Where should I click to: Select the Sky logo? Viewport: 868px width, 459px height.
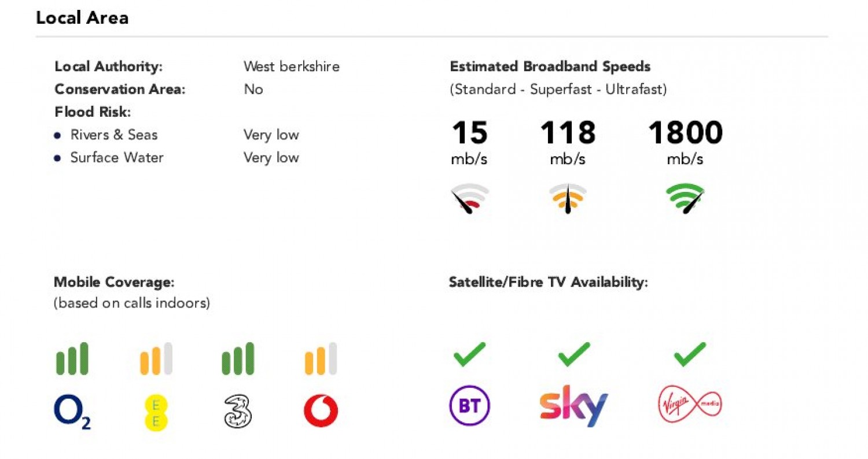pyautogui.click(x=573, y=405)
